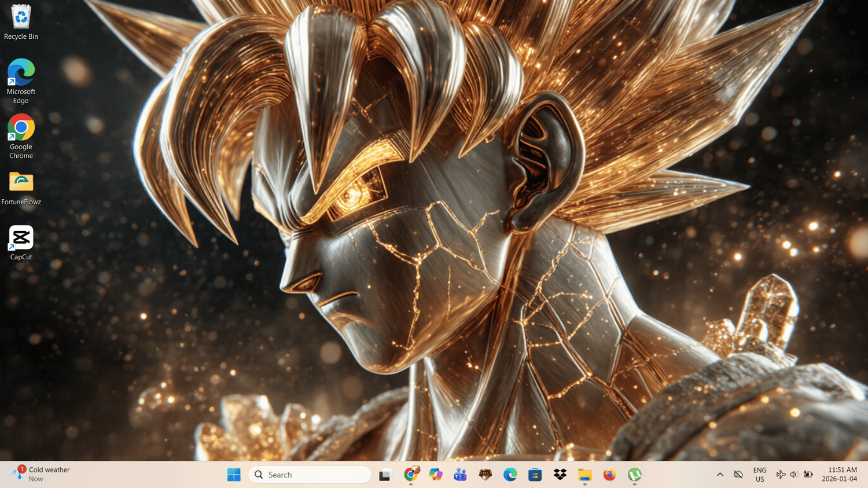Open Firefox from the taskbar
The width and height of the screenshot is (868, 488).
click(x=610, y=475)
